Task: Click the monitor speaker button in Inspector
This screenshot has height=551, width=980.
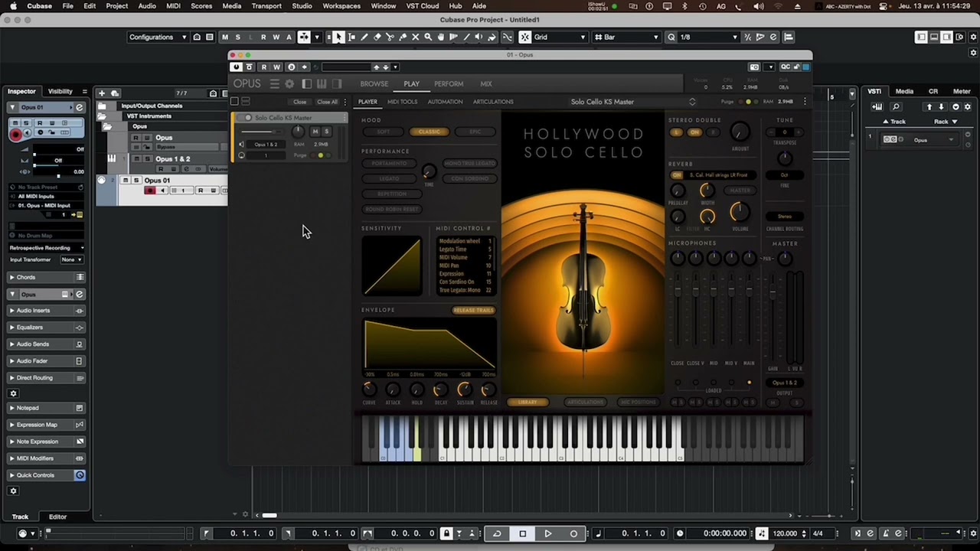Action: (x=28, y=132)
